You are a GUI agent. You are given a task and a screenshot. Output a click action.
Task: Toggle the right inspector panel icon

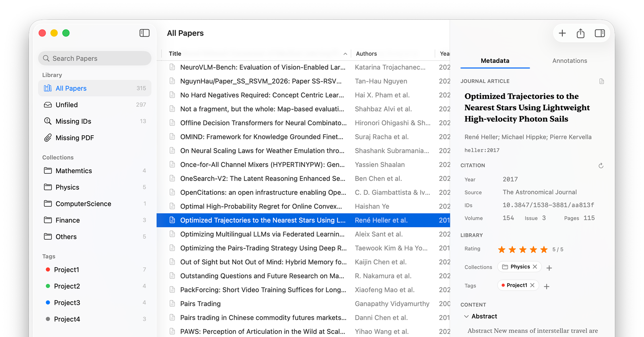pyautogui.click(x=600, y=33)
